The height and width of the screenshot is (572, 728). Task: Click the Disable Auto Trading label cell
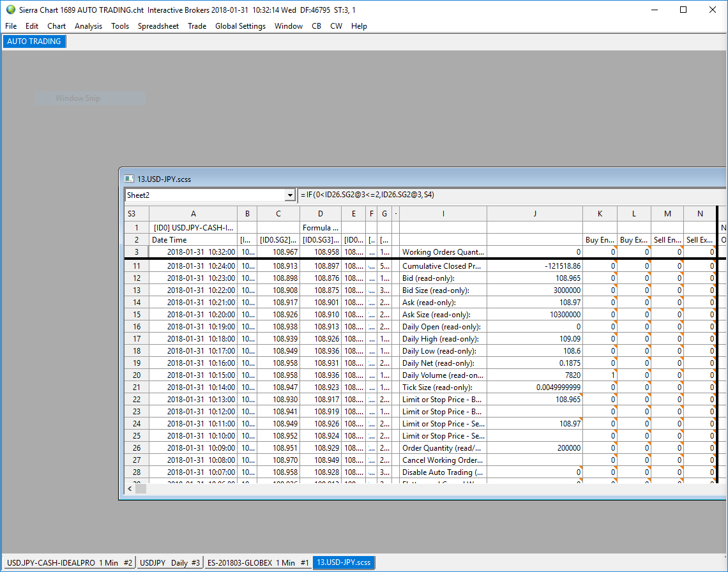click(x=443, y=472)
